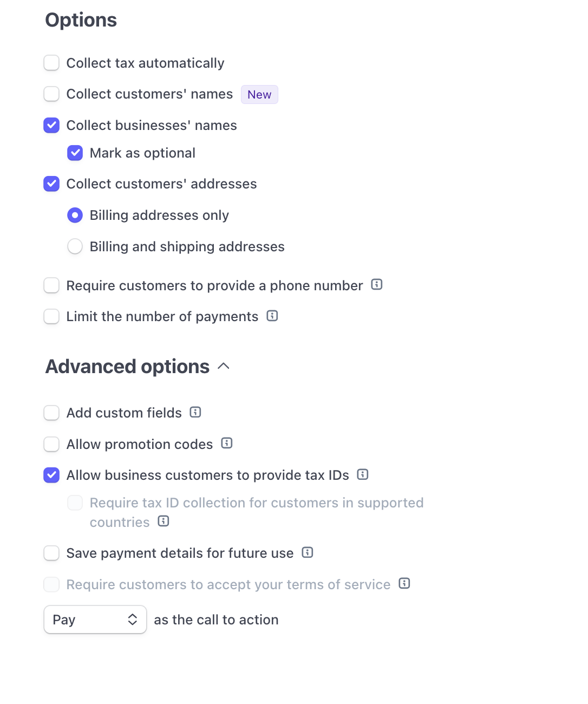Uncheck Collect businesses' names
Screen dimensions: 588x704
[x=51, y=125]
